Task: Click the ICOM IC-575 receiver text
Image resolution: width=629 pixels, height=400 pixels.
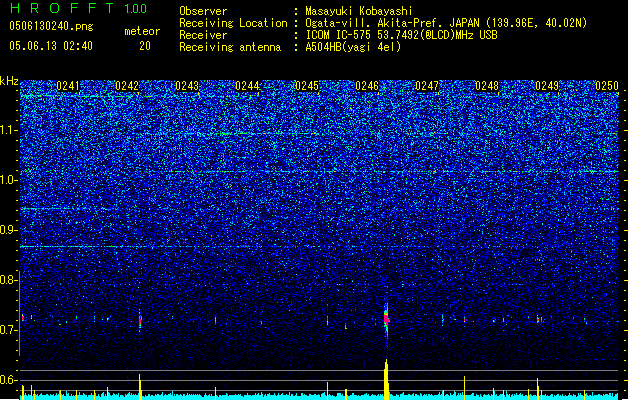Action: [401, 35]
